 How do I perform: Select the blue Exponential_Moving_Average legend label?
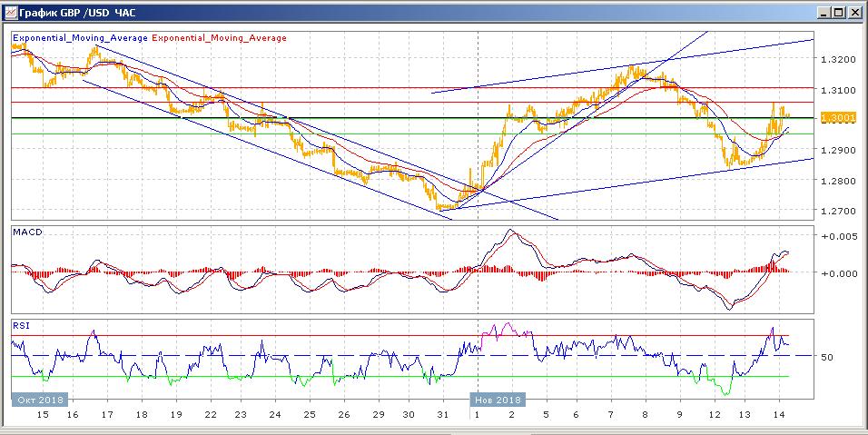coord(80,38)
